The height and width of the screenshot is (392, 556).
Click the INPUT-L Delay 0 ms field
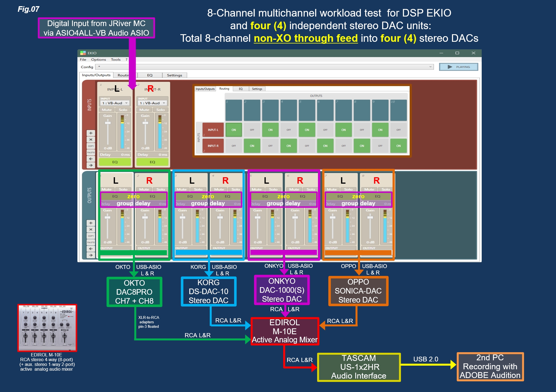(x=115, y=155)
